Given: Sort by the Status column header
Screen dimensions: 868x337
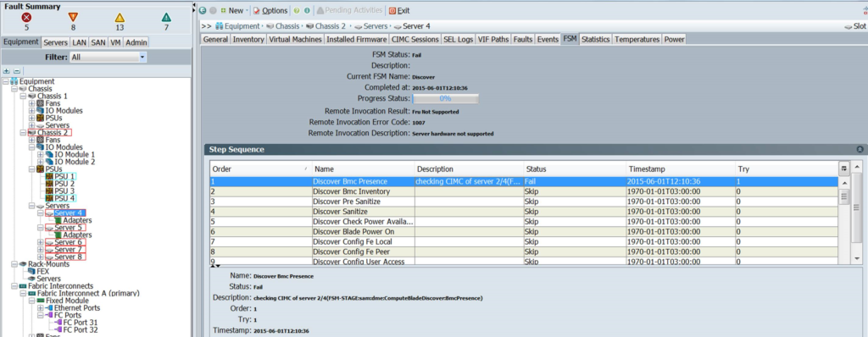Looking at the screenshot, I should point(574,168).
